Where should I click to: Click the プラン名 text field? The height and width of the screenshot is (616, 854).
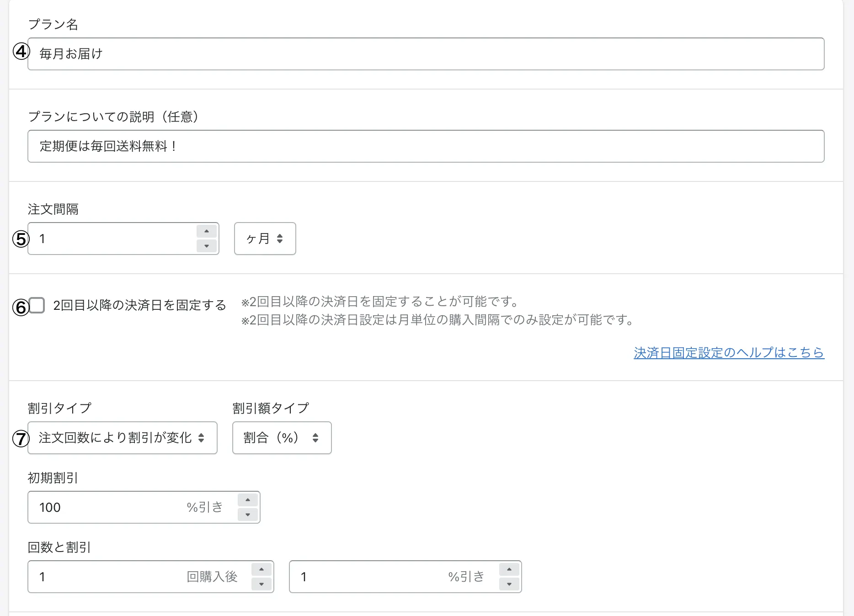point(425,54)
